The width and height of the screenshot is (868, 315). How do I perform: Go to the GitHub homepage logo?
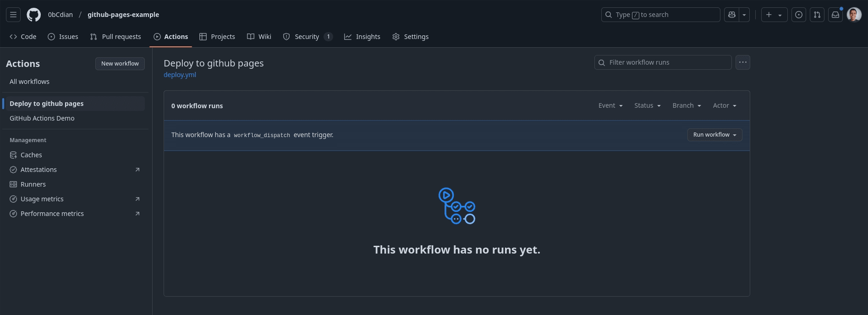point(33,15)
